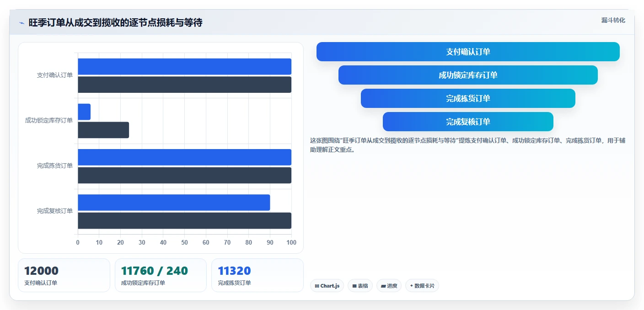Click the progress icon in the 进度 tag
644x310 pixels.
(x=383, y=286)
